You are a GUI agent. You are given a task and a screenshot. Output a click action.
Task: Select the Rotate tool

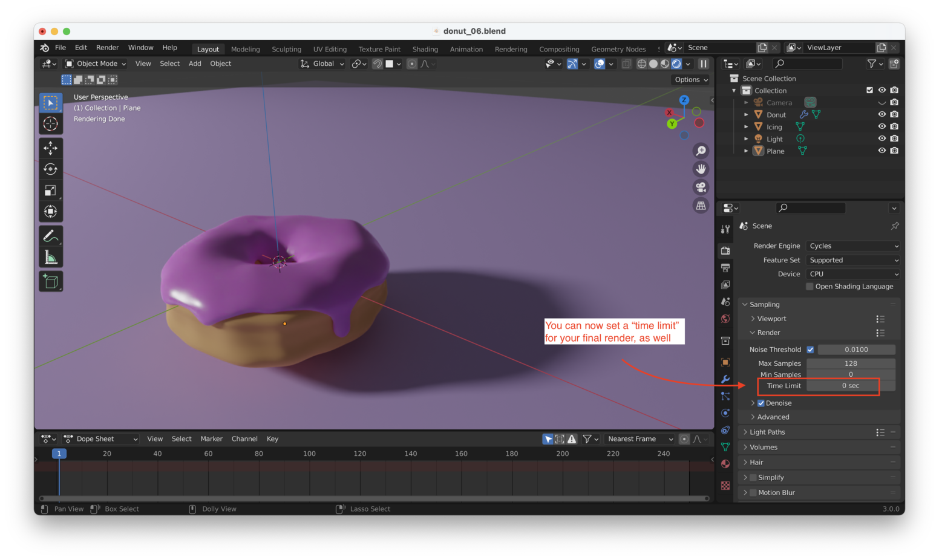51,169
